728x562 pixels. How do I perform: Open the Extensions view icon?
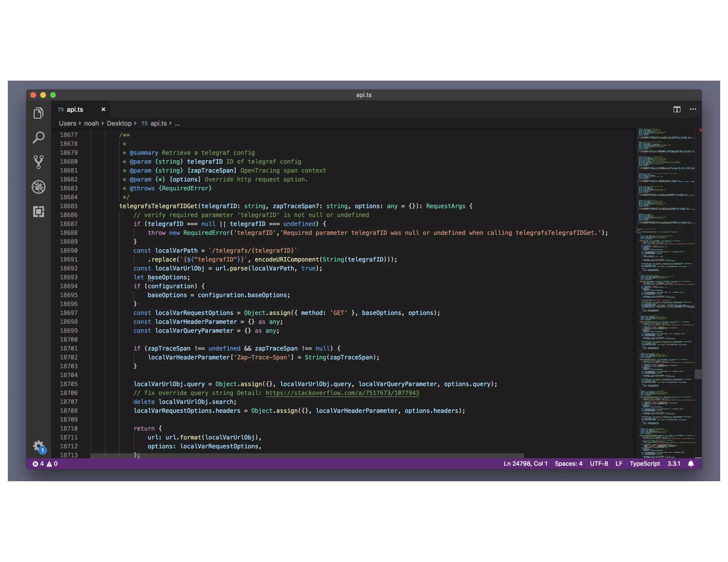[x=38, y=212]
